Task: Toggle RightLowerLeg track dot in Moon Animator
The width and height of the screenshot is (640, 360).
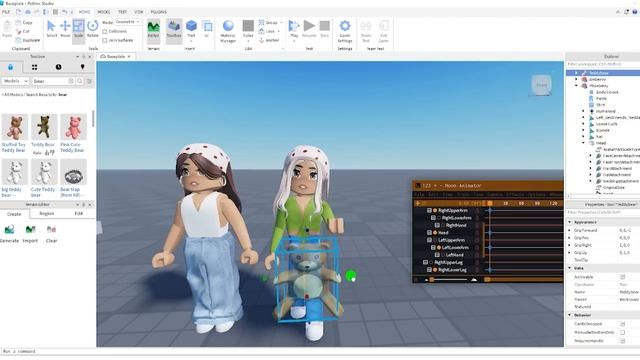Action: tap(435, 270)
